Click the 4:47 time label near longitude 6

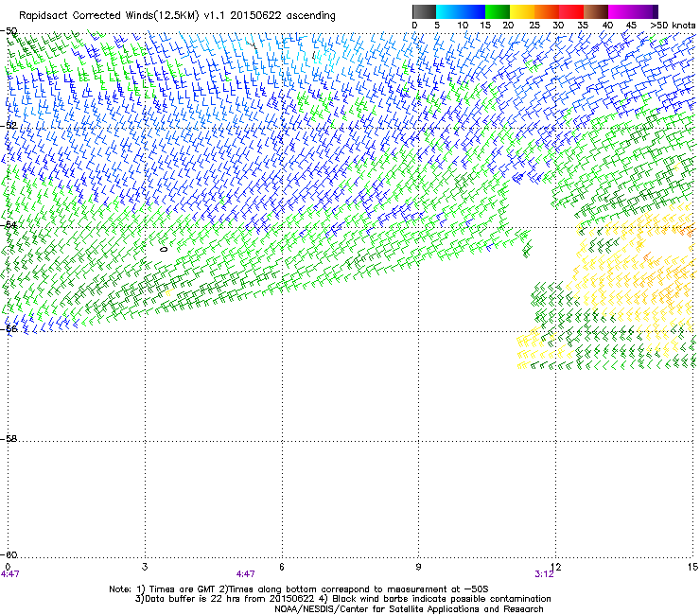coord(246,574)
